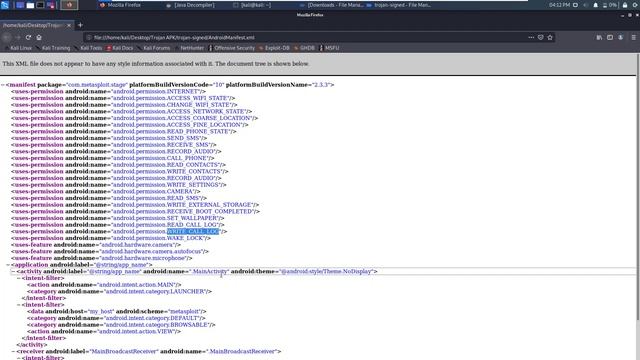Switch to Downloads File Manager taskbar window
Image resolution: width=640 pixels, height=360 pixels.
coord(331,5)
